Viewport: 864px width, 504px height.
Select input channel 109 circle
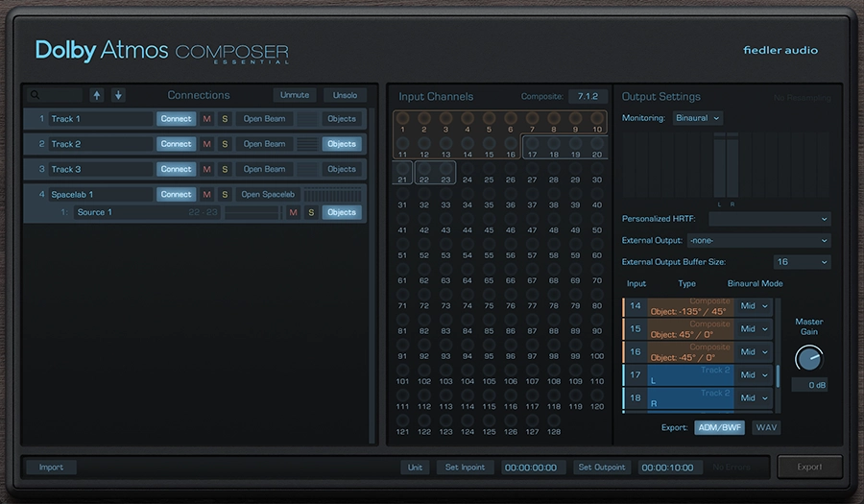575,371
